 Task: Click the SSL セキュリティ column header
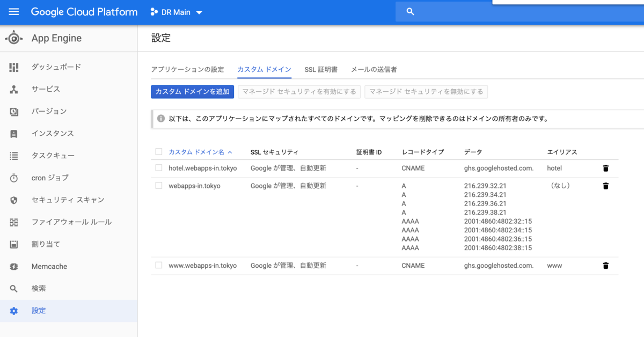coord(274,152)
